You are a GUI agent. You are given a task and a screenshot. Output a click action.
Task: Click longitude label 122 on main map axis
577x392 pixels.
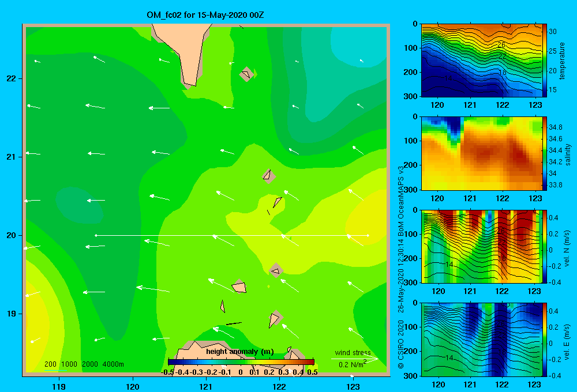[279, 386]
